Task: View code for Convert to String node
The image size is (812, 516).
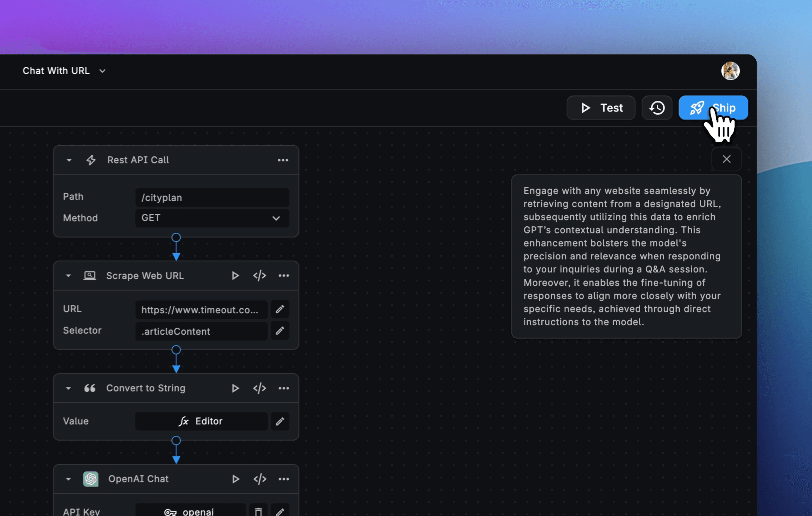Action: coord(259,388)
